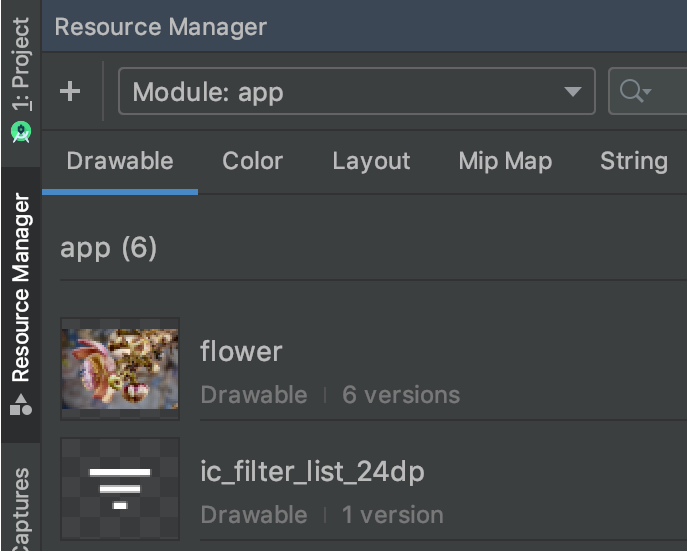
Task: Switch to the Drawable tab
Action: [x=120, y=161]
